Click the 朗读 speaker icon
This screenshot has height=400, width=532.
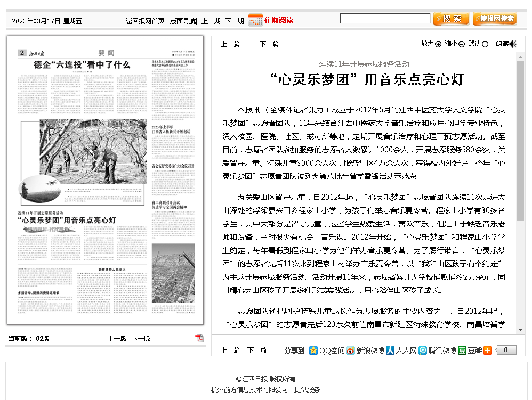pyautogui.click(x=513, y=44)
